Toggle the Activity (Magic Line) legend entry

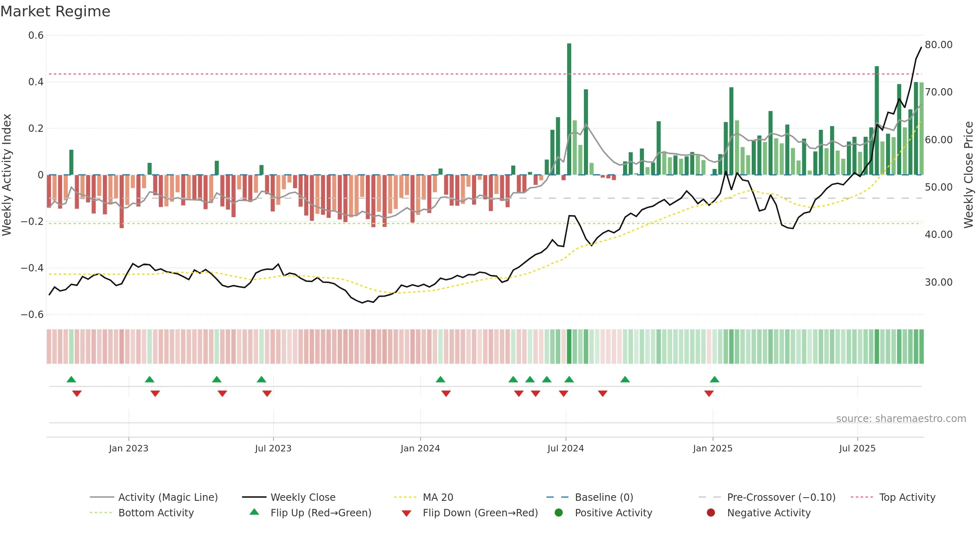[x=154, y=497]
